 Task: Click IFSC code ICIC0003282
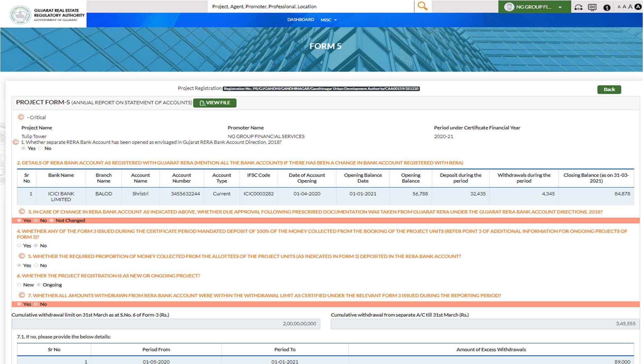point(259,193)
